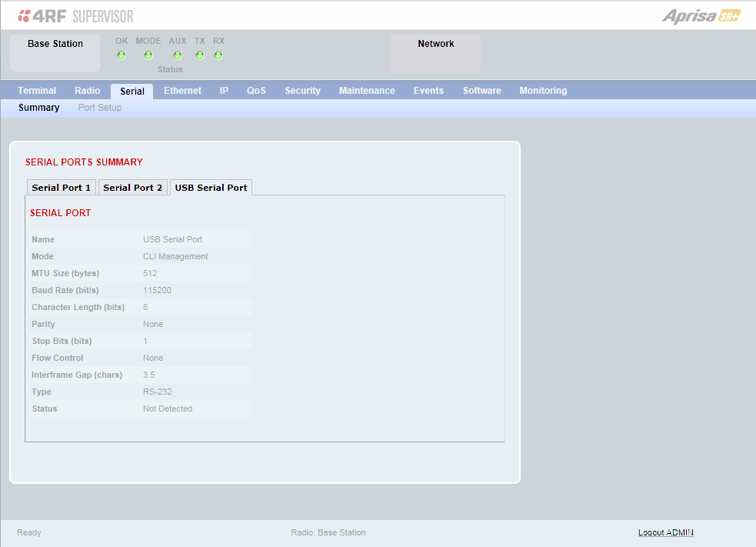Image resolution: width=756 pixels, height=547 pixels.
Task: Click the Interframe Gap value 3.5
Action: tap(149, 375)
